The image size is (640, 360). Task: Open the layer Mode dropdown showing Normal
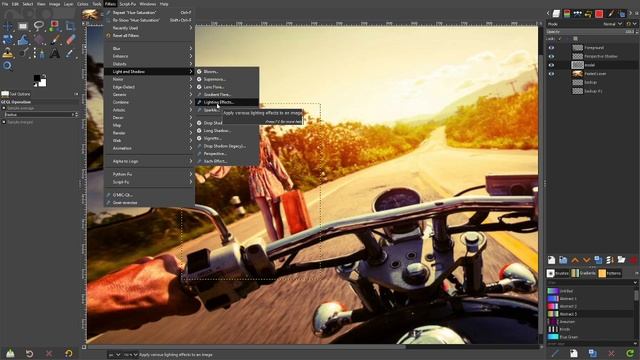(612, 24)
